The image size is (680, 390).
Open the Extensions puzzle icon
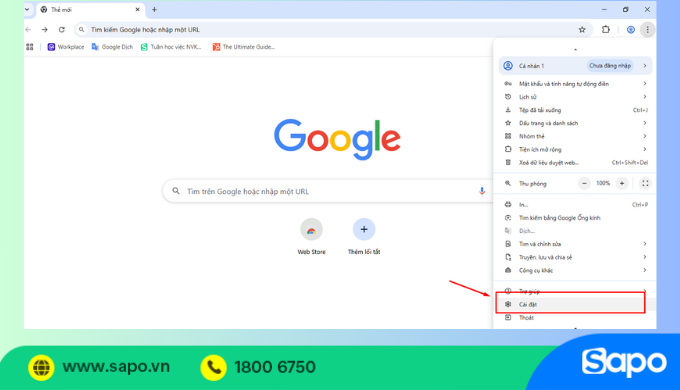[606, 29]
